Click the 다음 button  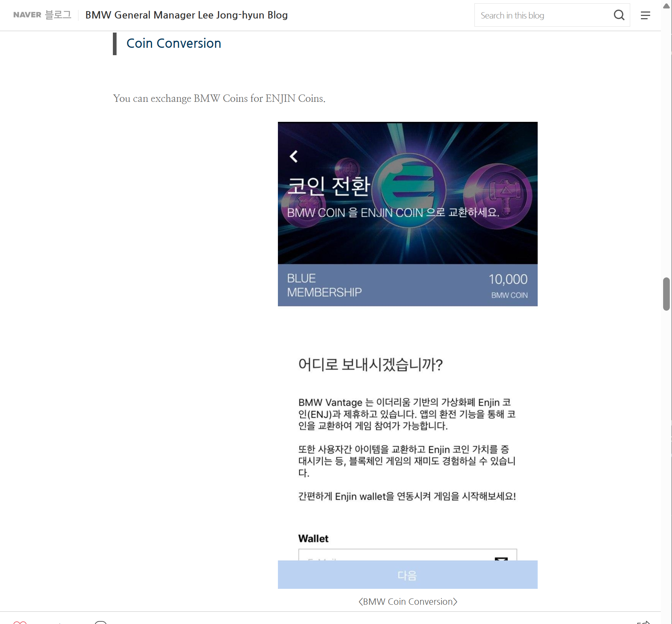pos(407,575)
